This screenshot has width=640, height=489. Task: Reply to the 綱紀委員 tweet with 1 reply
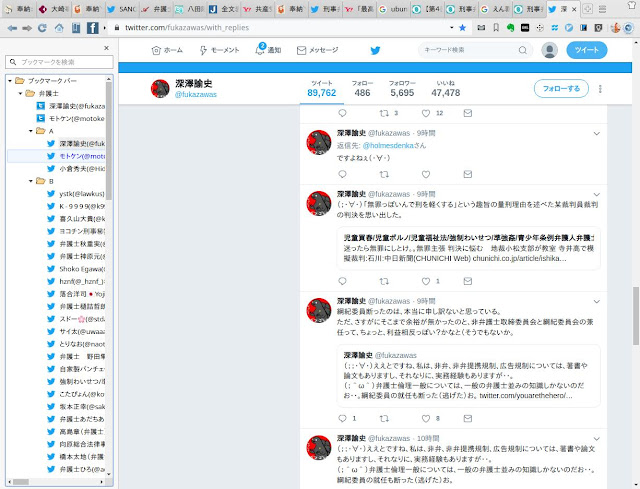[342, 418]
